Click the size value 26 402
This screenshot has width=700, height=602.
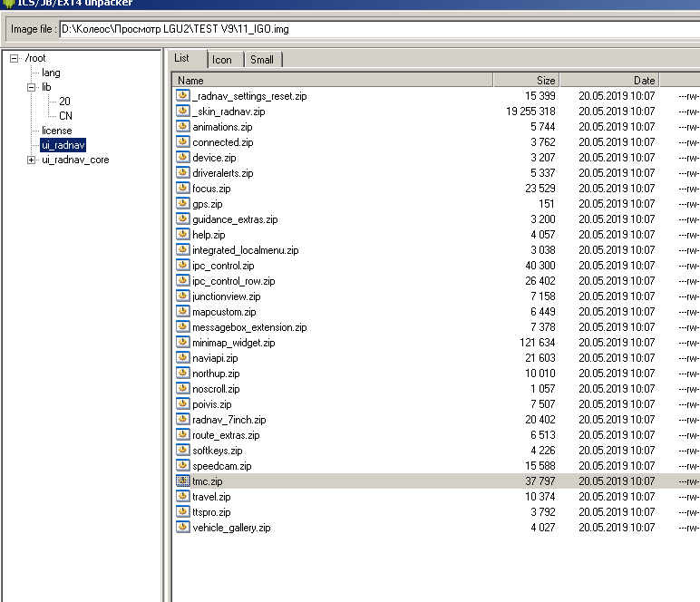[x=540, y=281]
